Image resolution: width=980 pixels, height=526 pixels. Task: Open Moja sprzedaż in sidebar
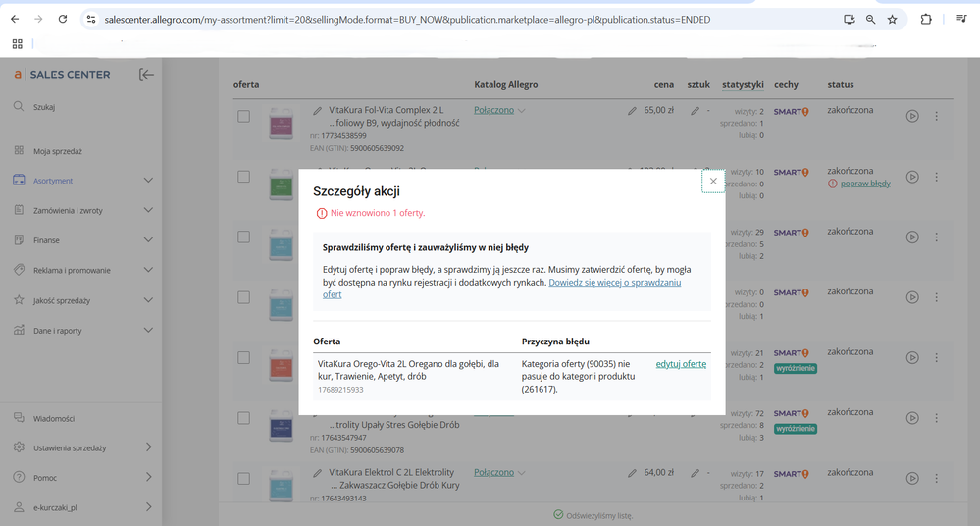57,151
